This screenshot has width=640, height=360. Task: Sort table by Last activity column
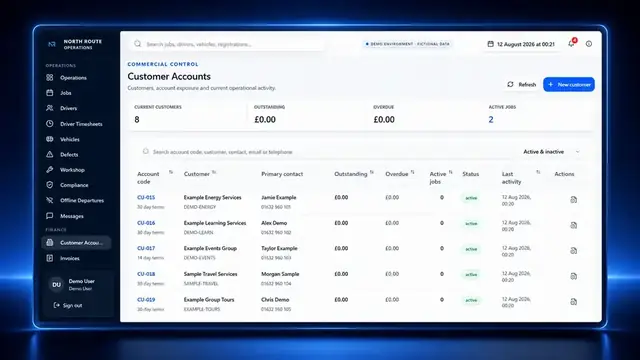538,172
